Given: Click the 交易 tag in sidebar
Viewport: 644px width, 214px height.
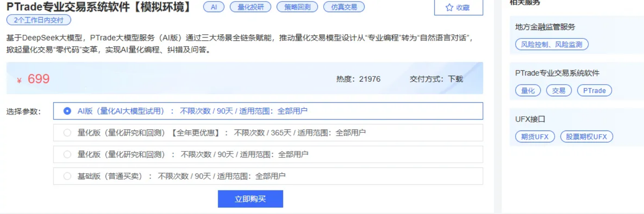Looking at the screenshot, I should coord(559,91).
